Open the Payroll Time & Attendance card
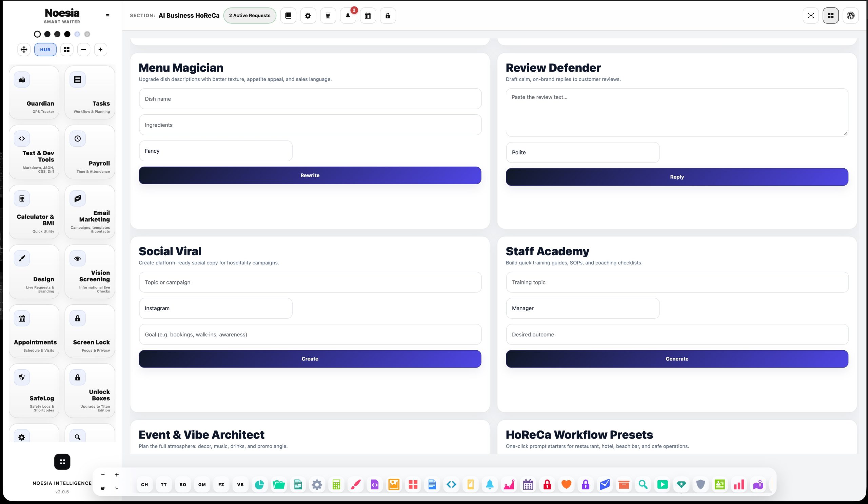 (x=90, y=152)
